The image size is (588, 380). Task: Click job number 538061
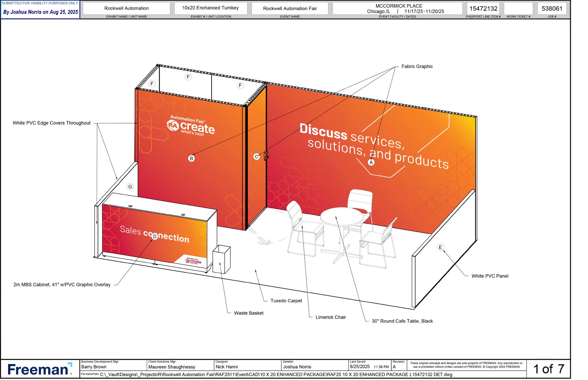point(552,9)
